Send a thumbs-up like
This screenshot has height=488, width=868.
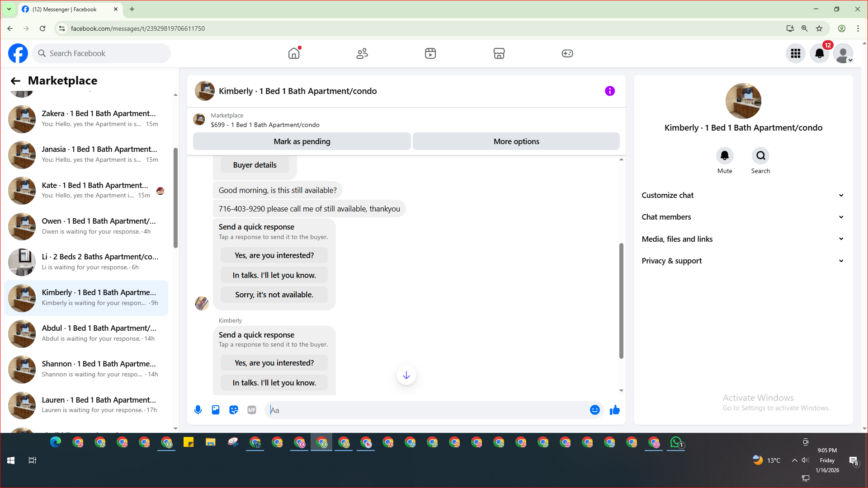(x=614, y=410)
